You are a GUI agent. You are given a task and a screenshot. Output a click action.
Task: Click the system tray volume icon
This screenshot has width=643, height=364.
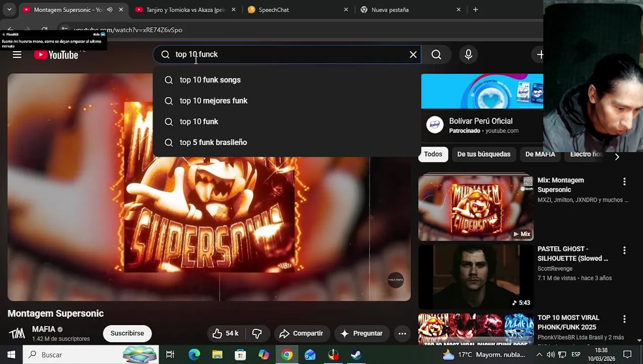click(550, 354)
